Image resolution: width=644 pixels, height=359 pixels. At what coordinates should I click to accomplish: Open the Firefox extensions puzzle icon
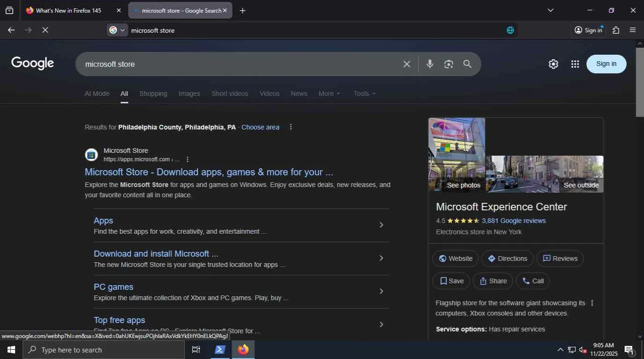tap(616, 30)
